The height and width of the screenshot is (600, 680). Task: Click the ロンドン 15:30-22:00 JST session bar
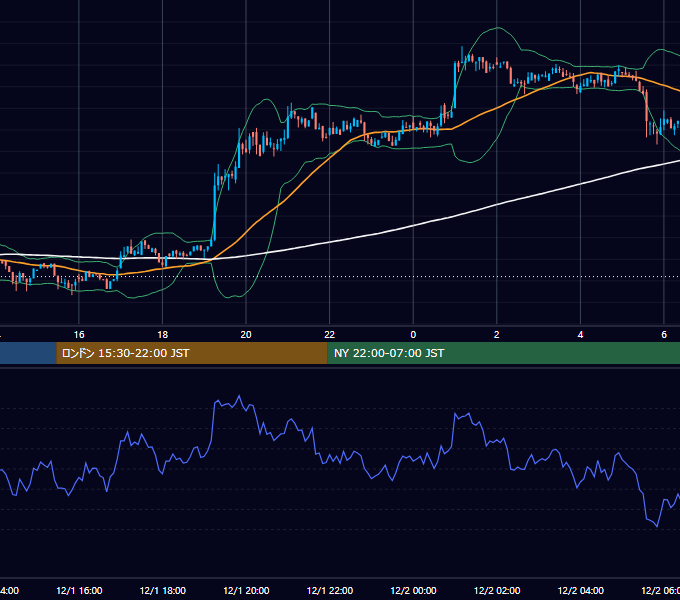tap(192, 353)
